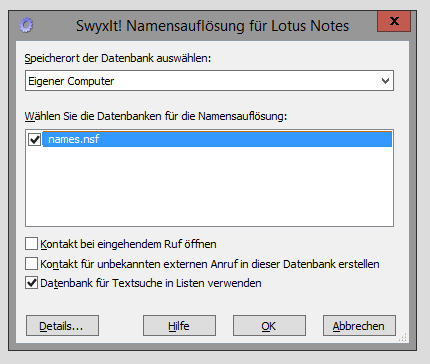Image resolution: width=430 pixels, height=364 pixels.
Task: Enable Kontakt bei eingehendem Ruf öffnen checkbox
Action: click(x=31, y=244)
